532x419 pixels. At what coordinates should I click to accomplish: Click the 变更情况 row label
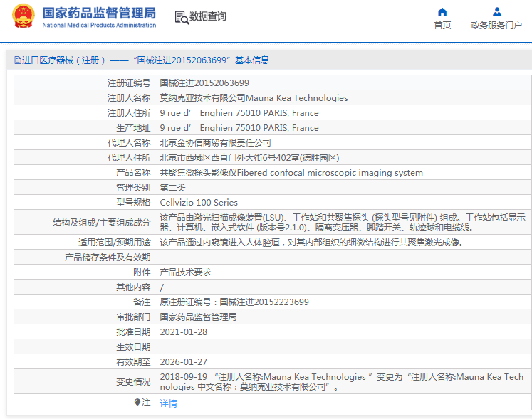(133, 382)
